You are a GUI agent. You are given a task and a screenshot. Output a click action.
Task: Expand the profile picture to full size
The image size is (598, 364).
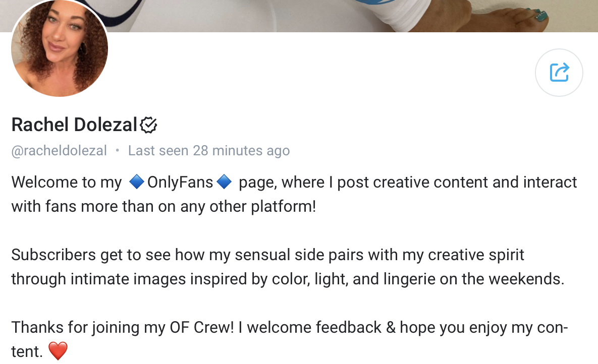[59, 48]
